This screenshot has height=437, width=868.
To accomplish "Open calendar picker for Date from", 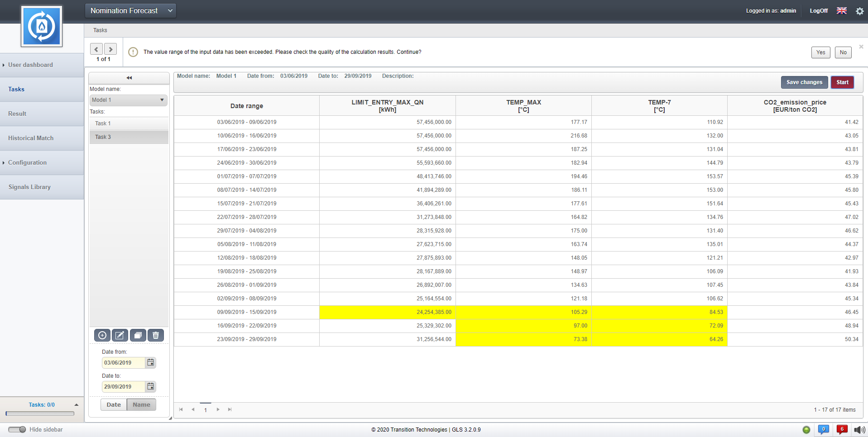I will point(151,362).
